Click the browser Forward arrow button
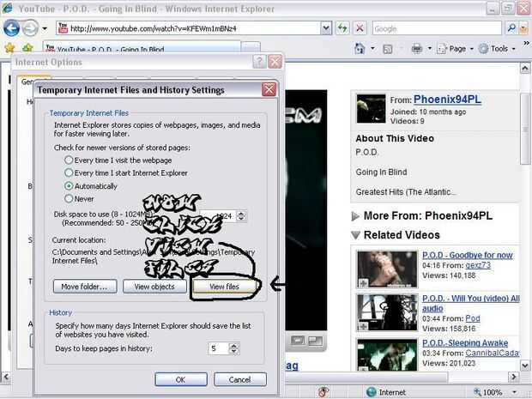This screenshot has height=399, width=532. 30,27
